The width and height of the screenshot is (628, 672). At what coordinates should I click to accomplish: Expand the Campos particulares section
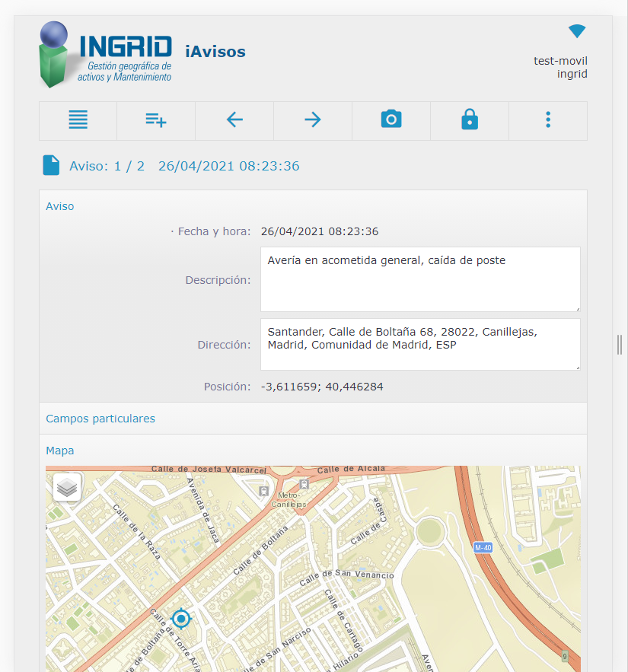pos(100,419)
